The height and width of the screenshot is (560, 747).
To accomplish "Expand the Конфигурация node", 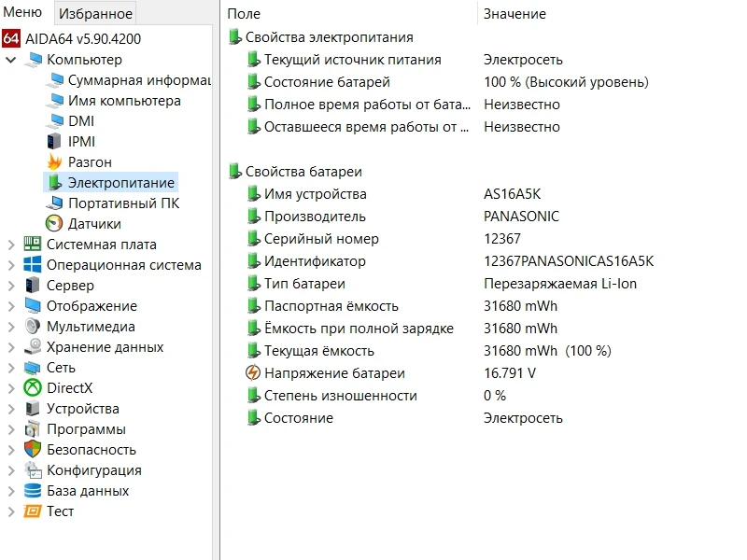I will coord(11,469).
